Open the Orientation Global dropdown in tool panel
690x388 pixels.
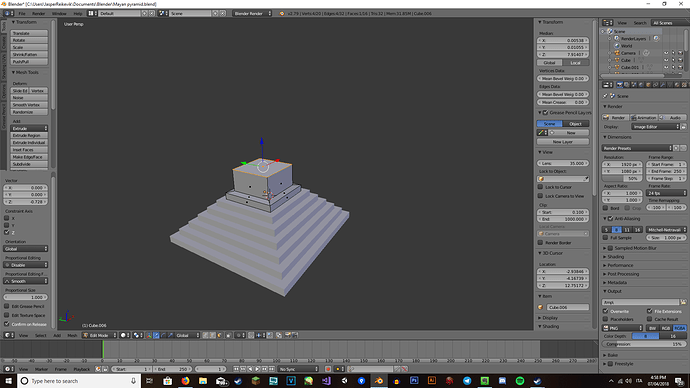point(26,249)
